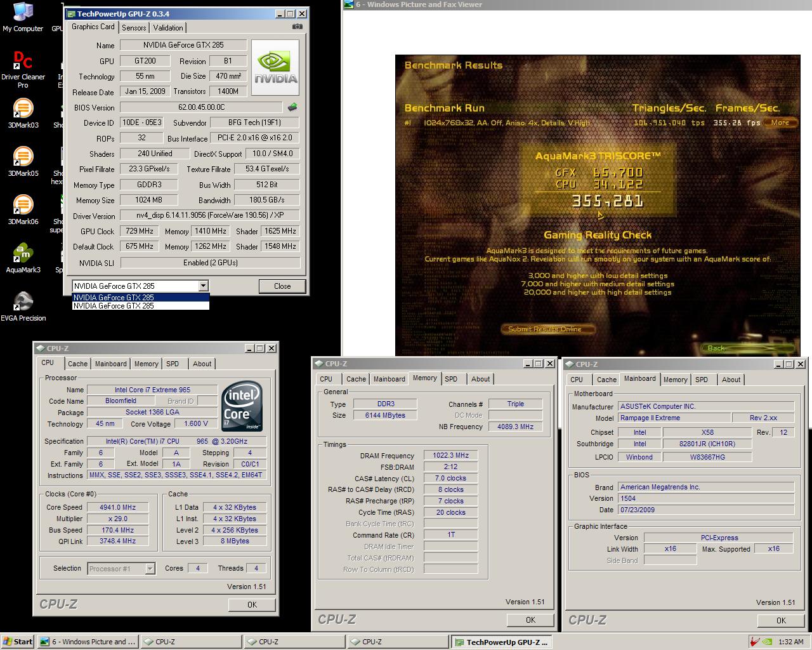Click the Windows Start button
The width and height of the screenshot is (812, 650).
[x=18, y=642]
